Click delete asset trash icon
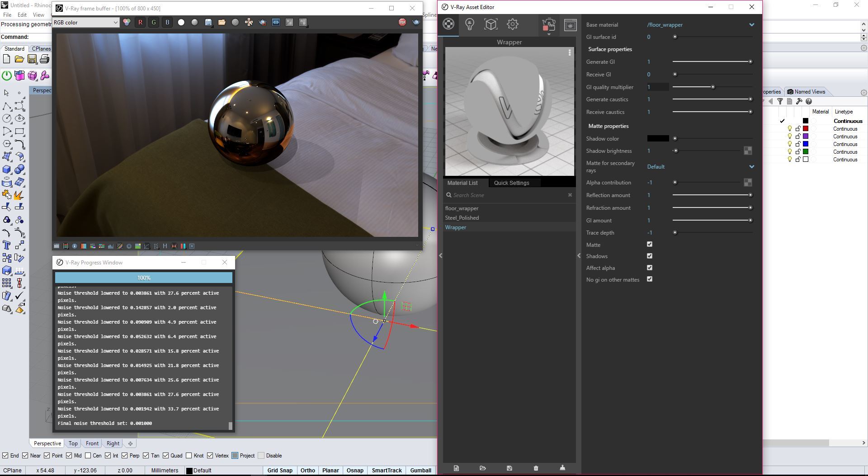 [536, 468]
